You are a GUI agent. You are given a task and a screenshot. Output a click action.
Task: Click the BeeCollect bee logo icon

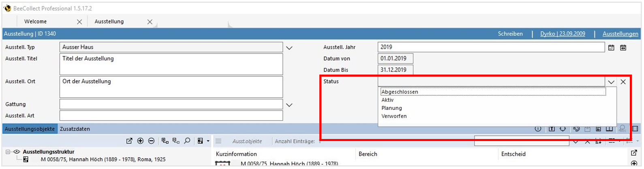(7, 8)
